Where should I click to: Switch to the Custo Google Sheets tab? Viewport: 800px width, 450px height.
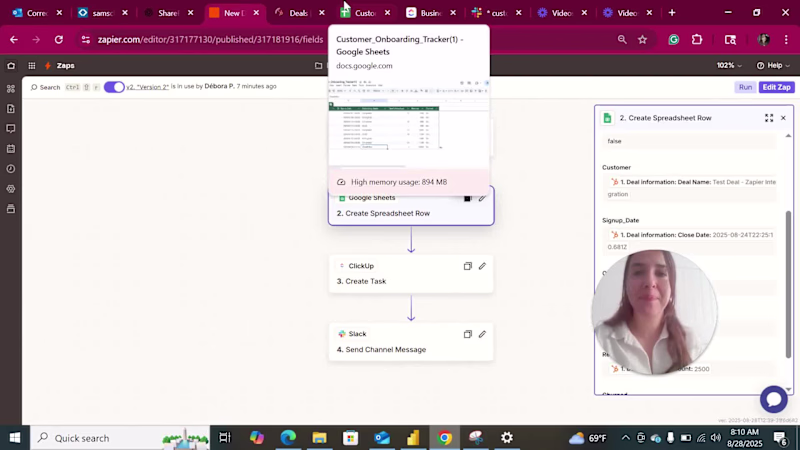(x=365, y=13)
